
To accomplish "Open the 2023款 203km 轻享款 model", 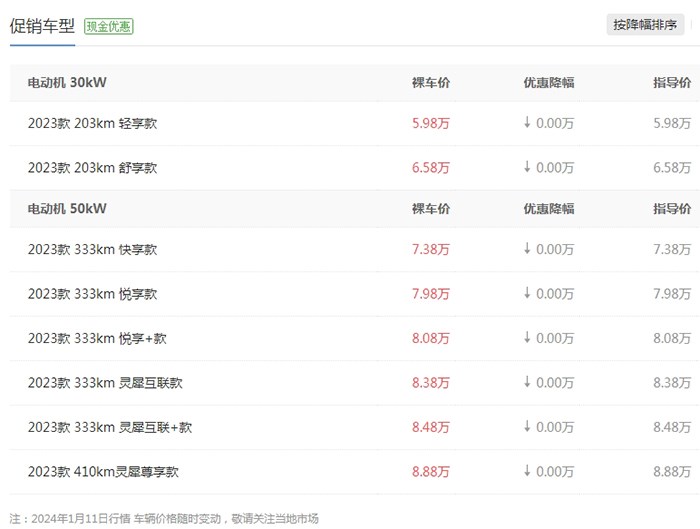I will [92, 123].
